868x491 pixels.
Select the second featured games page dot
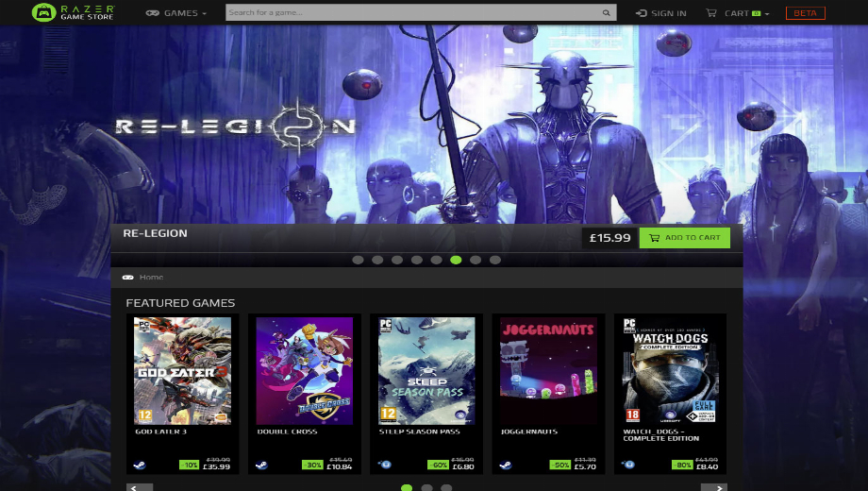(x=426, y=487)
